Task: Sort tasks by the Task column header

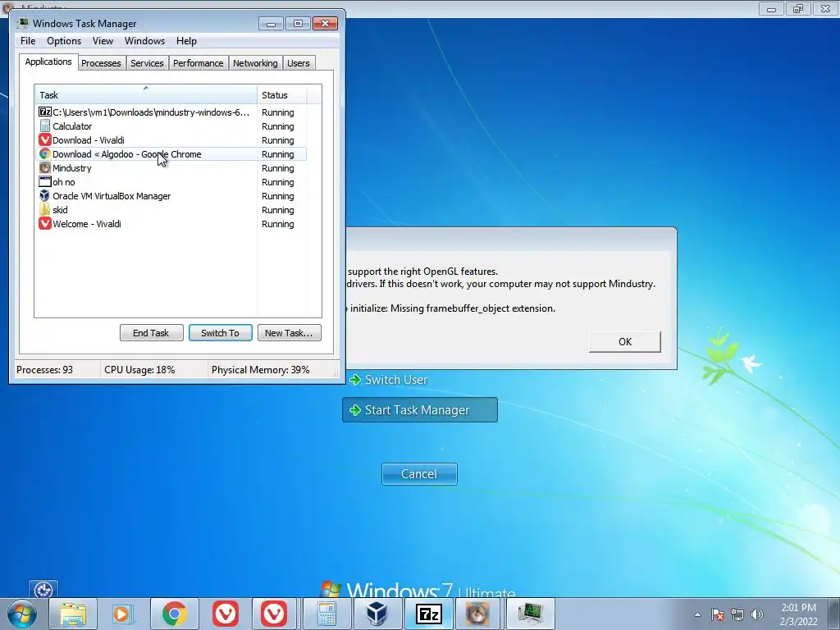Action: (146, 95)
